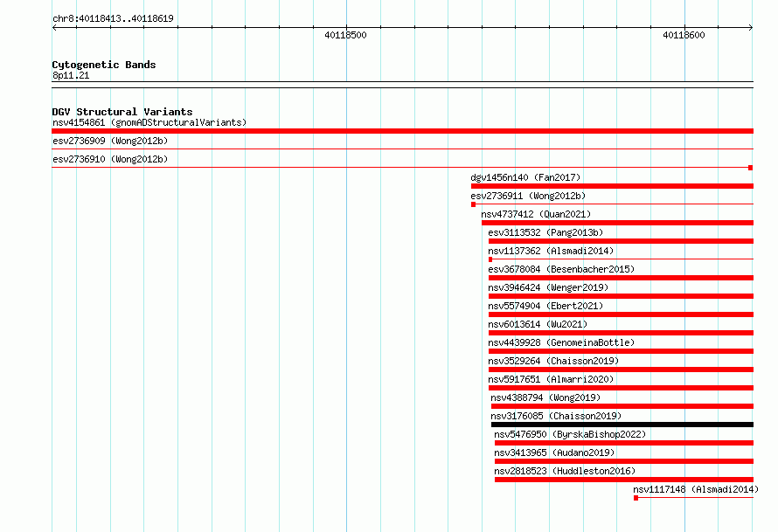
Task: Click the red bar under nsv3413965 (Audano2019)
Action: pyautogui.click(x=624, y=461)
